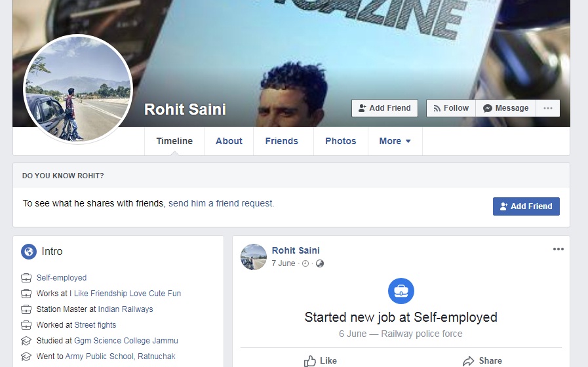Open the About tab

(229, 141)
